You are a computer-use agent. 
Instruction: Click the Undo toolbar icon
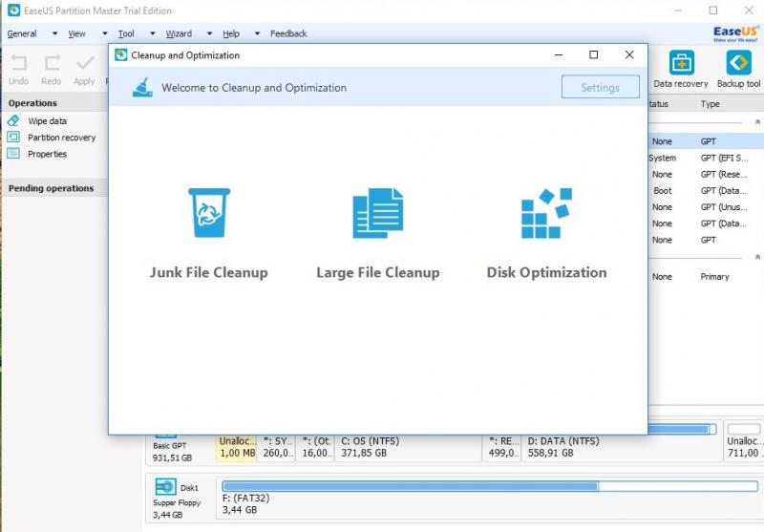click(x=19, y=63)
